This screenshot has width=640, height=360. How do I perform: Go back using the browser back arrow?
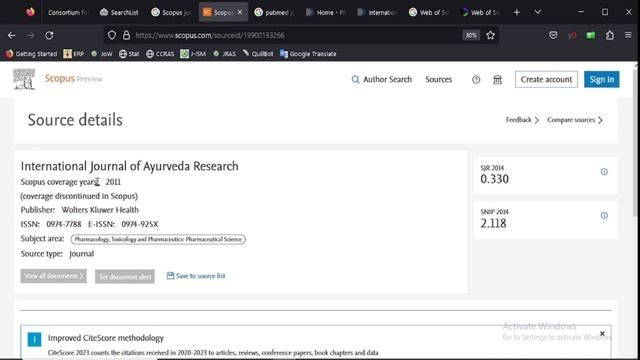click(11, 36)
